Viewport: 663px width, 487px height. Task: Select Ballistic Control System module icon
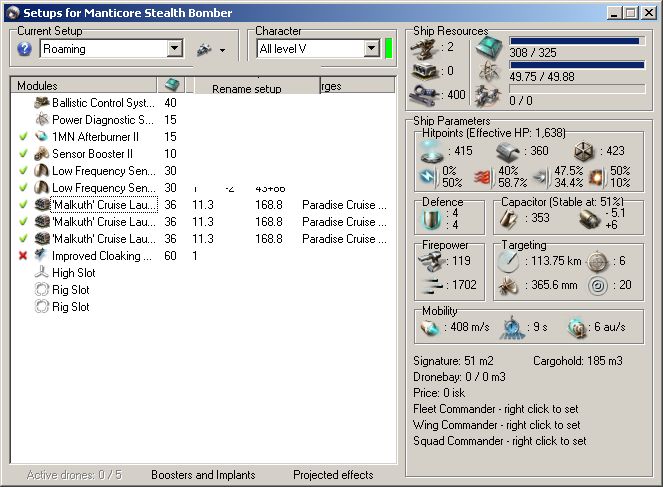click(42, 103)
